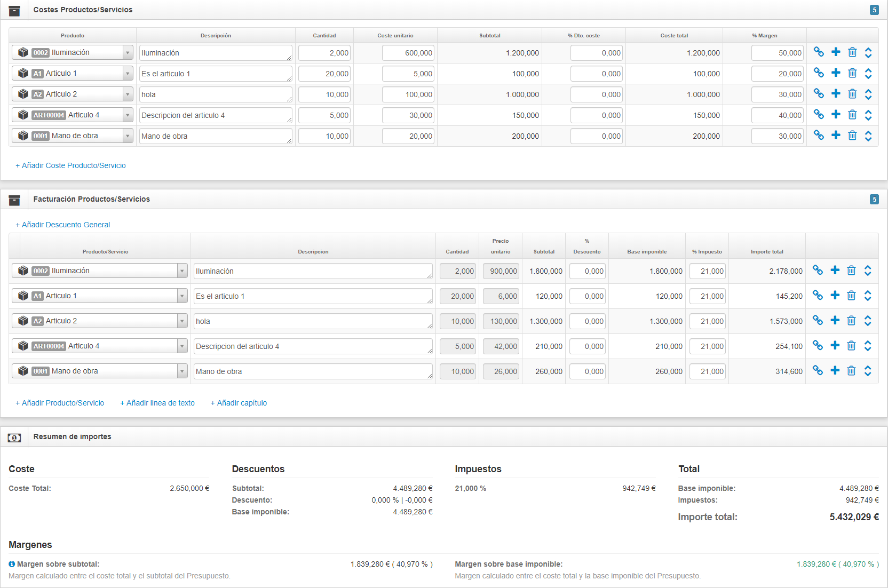Click % Descuento field of billing row Articulo 2
This screenshot has height=588, width=888.
(588, 321)
